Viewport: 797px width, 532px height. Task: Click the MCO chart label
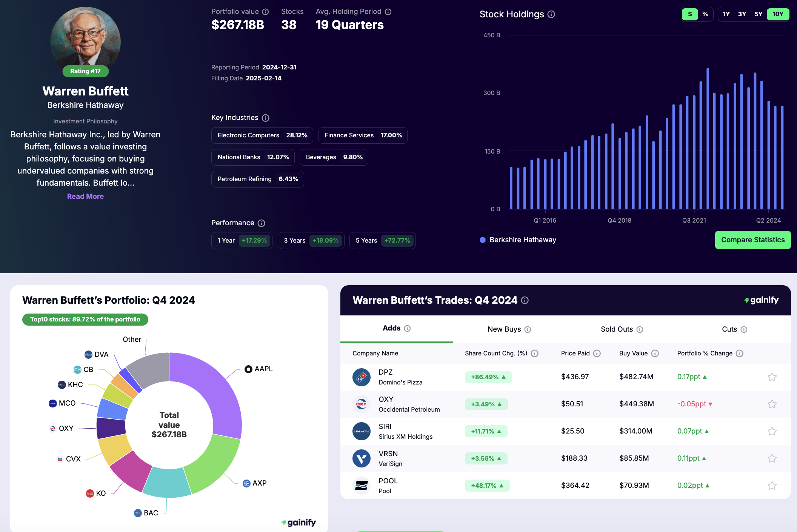[x=62, y=403]
